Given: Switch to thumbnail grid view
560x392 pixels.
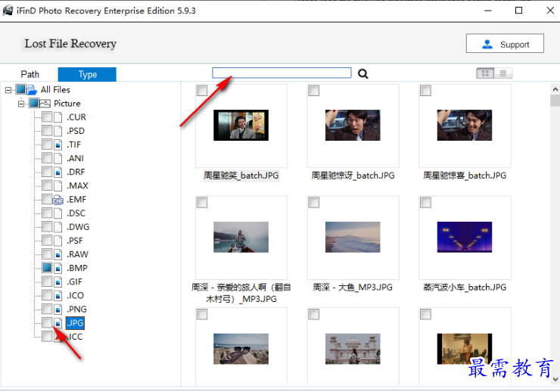Looking at the screenshot, I should [485, 73].
